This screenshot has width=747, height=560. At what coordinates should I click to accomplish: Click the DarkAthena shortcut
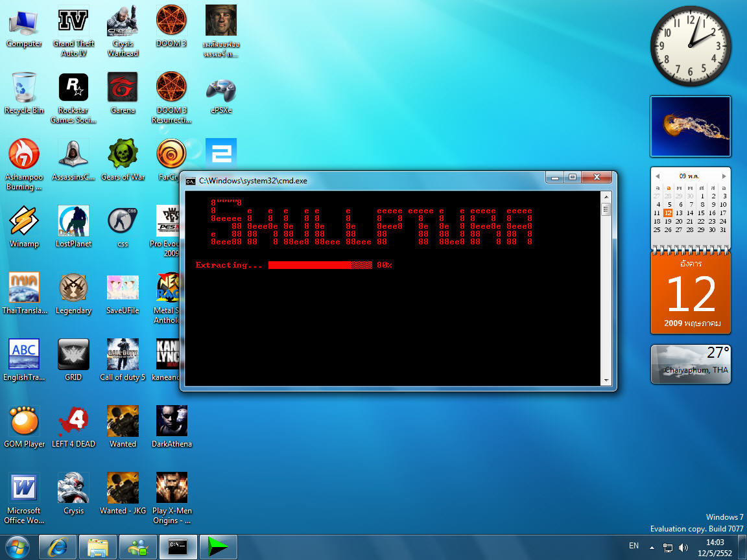(171, 426)
